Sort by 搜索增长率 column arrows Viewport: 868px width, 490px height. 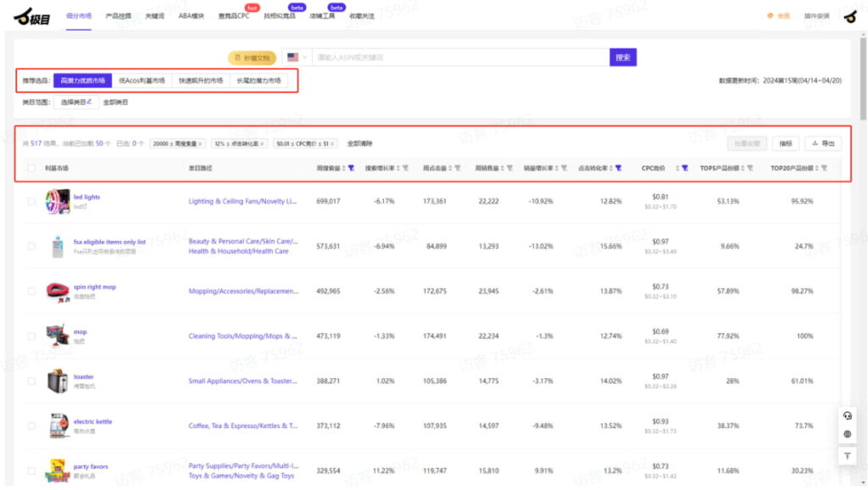(x=398, y=169)
